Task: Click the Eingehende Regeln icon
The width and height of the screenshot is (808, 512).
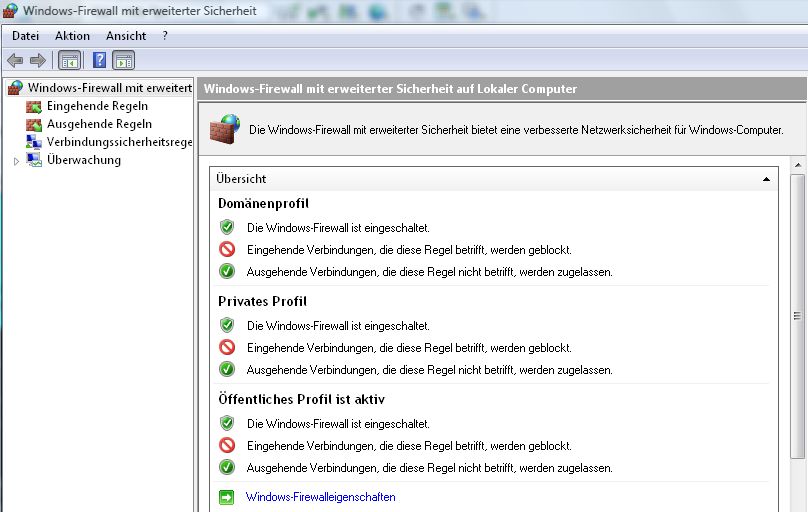Action: 34,107
